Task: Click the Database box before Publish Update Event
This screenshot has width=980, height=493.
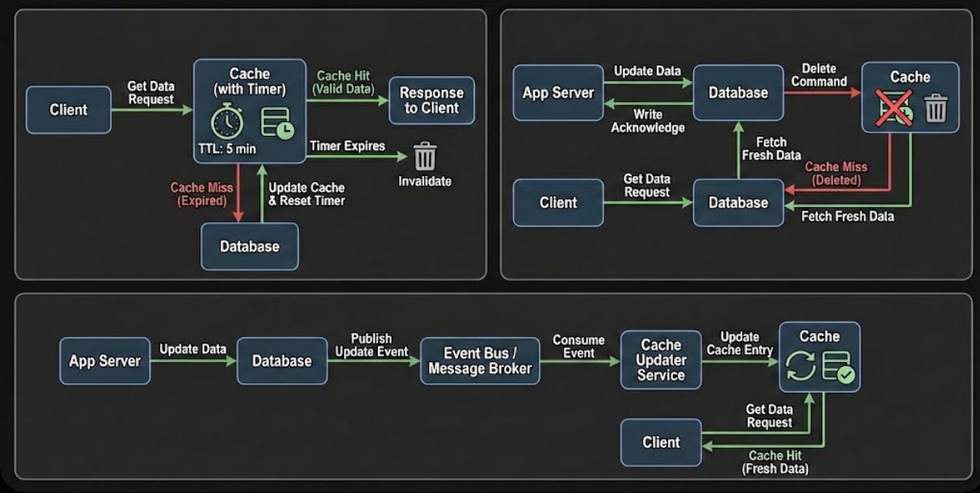Action: pyautogui.click(x=282, y=360)
